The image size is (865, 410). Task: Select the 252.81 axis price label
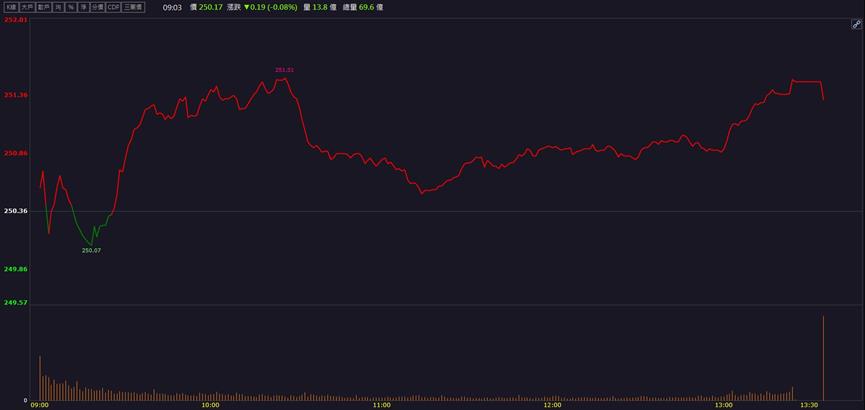(x=16, y=20)
